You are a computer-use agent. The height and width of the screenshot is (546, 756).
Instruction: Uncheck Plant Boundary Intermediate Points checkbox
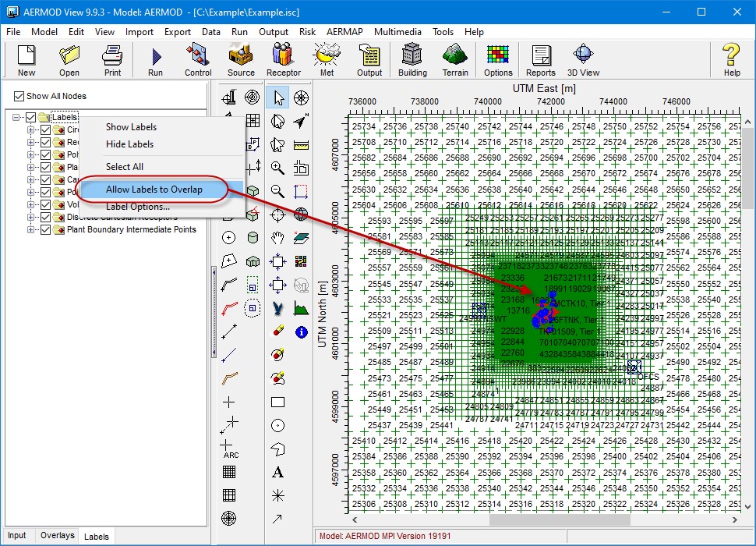(45, 229)
